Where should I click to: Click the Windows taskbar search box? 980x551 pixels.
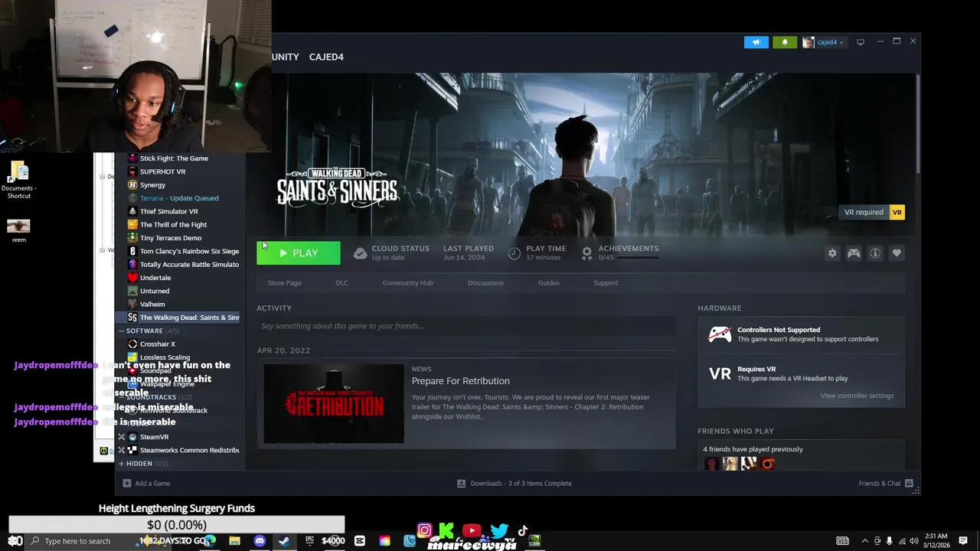pos(79,541)
